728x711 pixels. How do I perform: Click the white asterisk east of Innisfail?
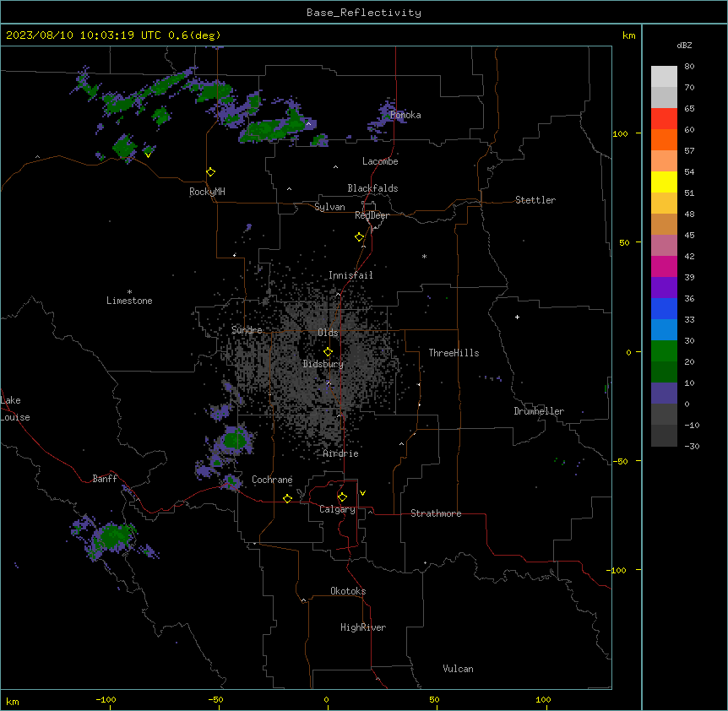click(424, 256)
